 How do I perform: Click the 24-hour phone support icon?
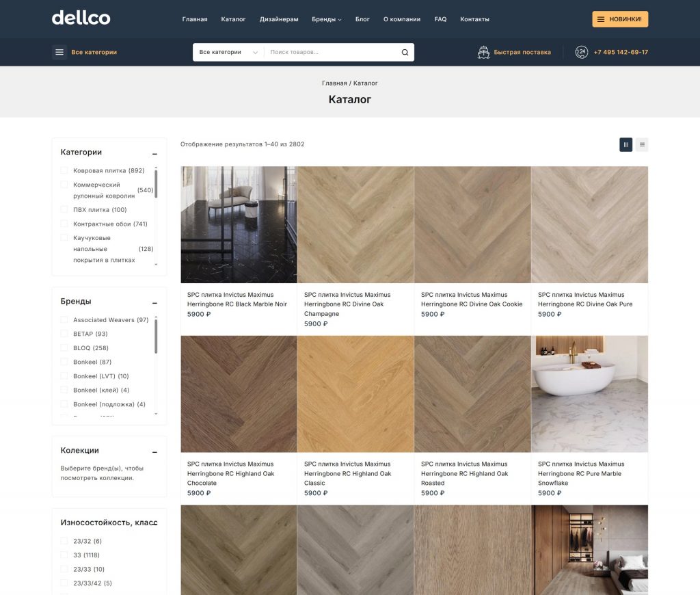tap(581, 52)
